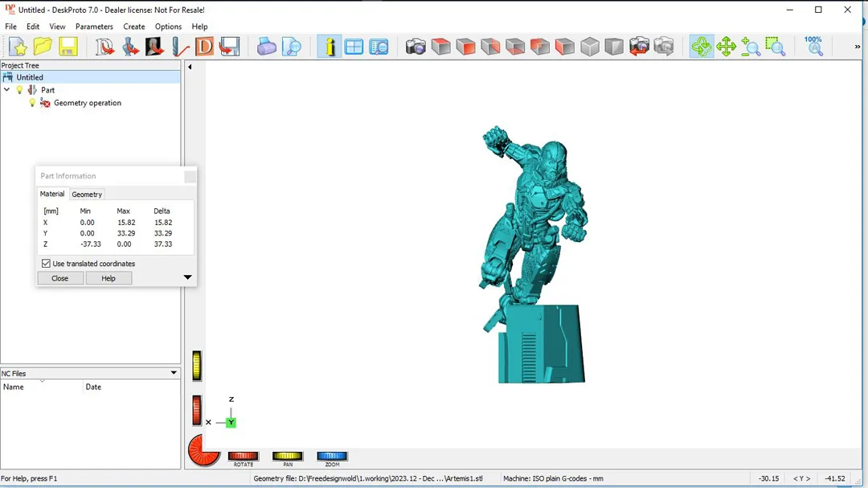This screenshot has width=868, height=488.
Task: Click the Help button in Part Information
Action: [x=108, y=278]
